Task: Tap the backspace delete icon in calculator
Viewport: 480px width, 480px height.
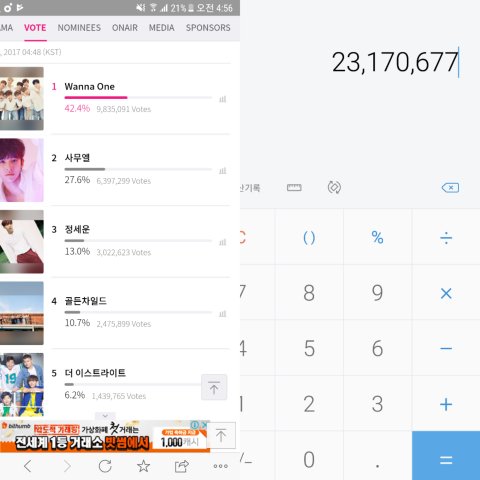Action: click(x=450, y=188)
